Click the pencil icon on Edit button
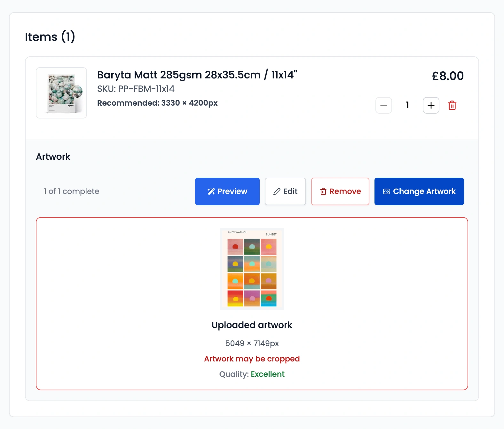 coord(277,191)
